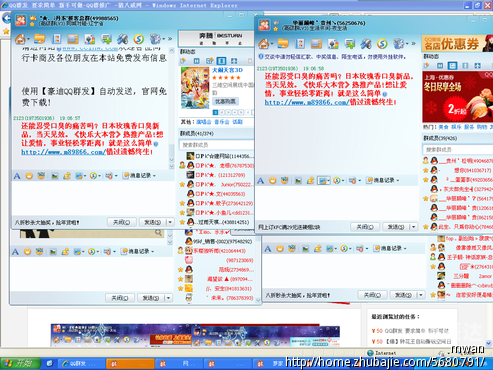Viewport: 493px width, 370px height.
Task: Select first 群动态 tab icon in 贵州 panel
Action: (427, 65)
